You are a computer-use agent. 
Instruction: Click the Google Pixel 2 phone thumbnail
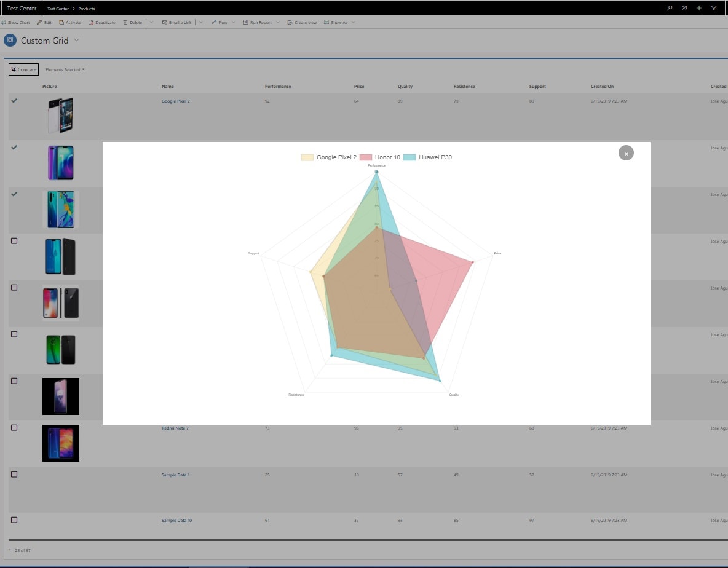pos(61,116)
